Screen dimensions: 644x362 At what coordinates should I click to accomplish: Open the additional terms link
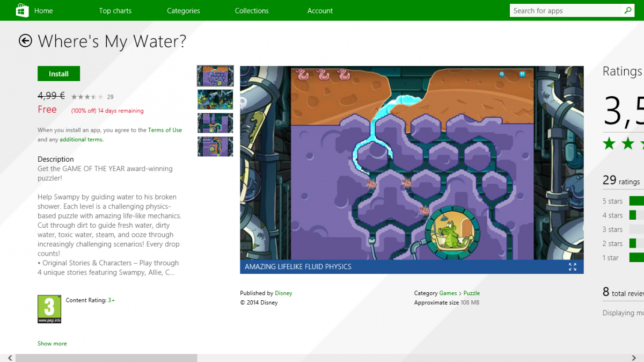pos(82,140)
